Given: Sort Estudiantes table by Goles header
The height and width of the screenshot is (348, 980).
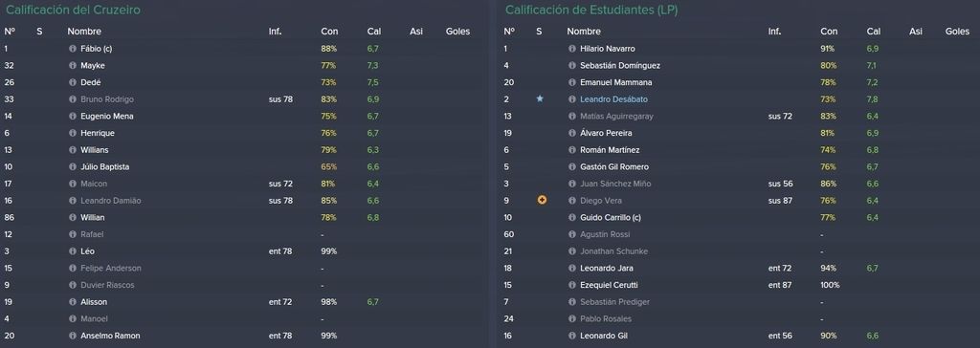Looking at the screenshot, I should 957,32.
